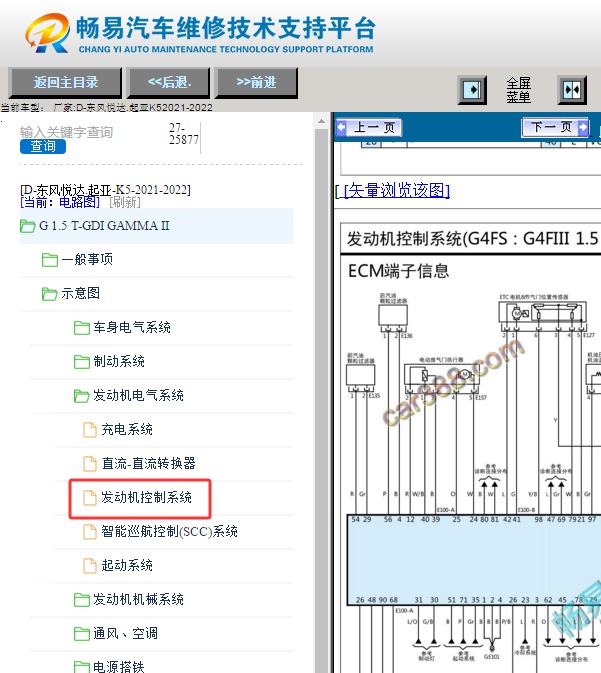Click the ECM端子信息 heading
601x673 pixels.
pos(398,271)
